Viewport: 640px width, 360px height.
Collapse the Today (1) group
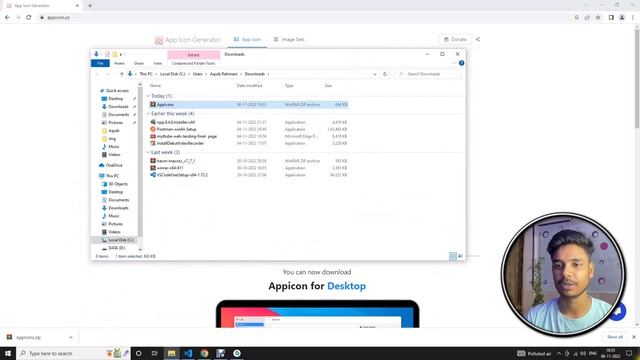coord(148,96)
